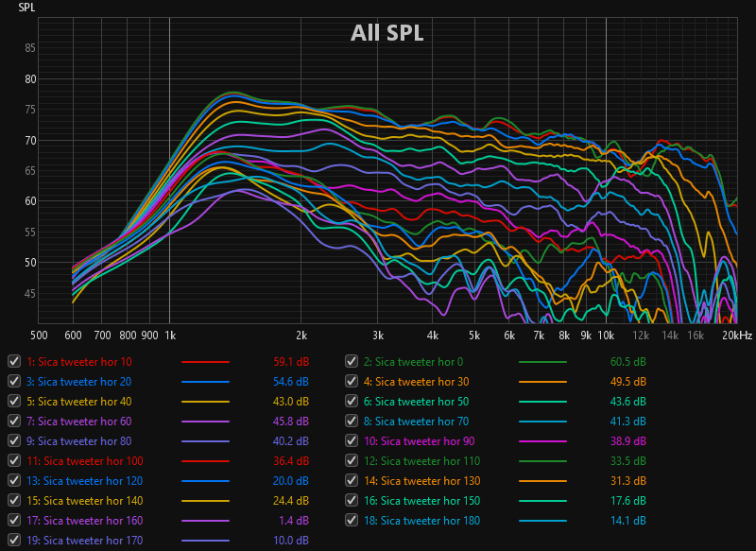This screenshot has width=756, height=551.
Task: Select the label '2: Sica tweeter hor 0'
Action: (414, 362)
